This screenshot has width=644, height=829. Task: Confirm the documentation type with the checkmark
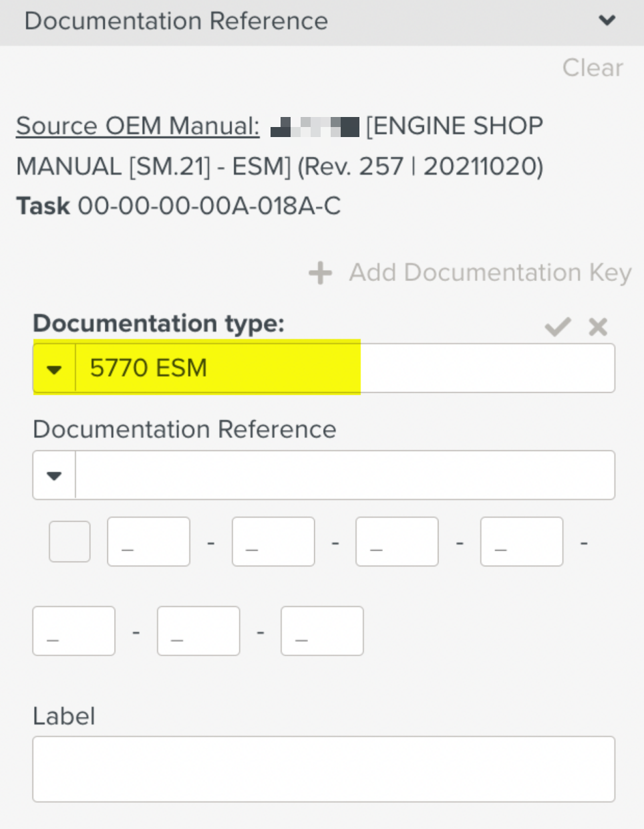coord(558,326)
